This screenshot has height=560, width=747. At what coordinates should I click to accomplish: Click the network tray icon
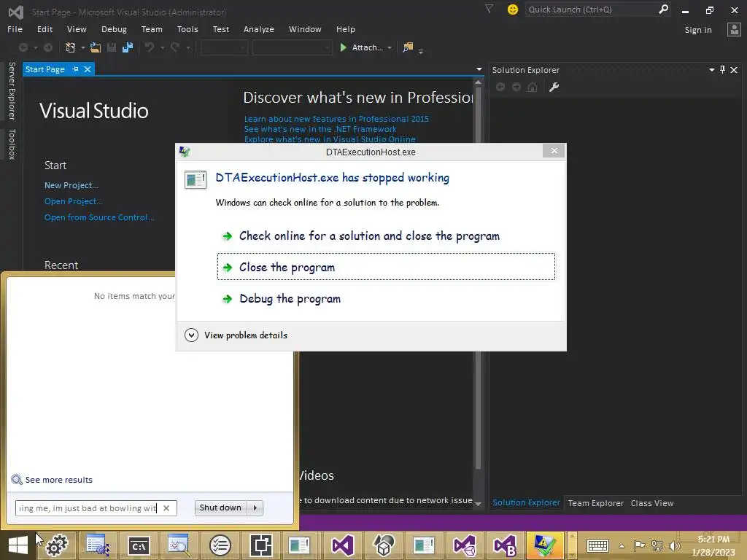(657, 545)
